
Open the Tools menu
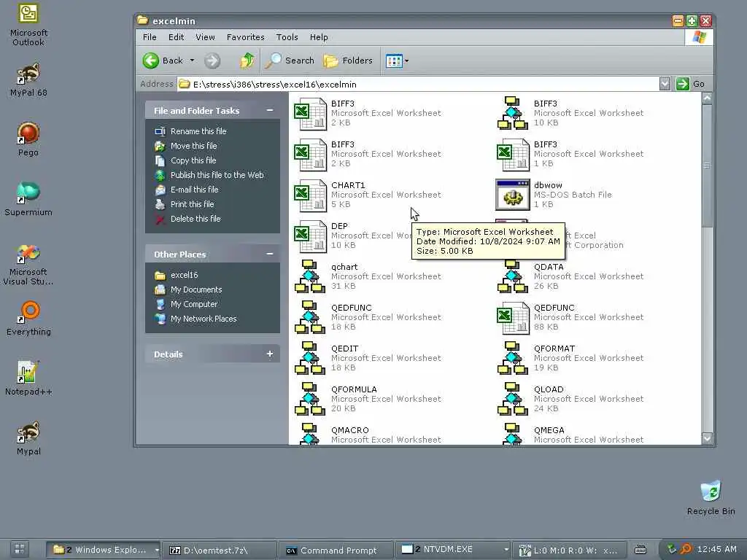(x=287, y=37)
